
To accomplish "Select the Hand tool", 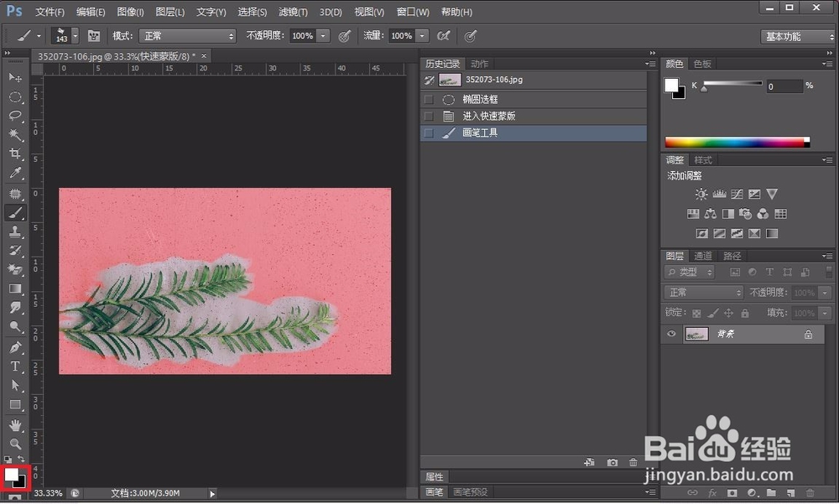I will [x=15, y=425].
